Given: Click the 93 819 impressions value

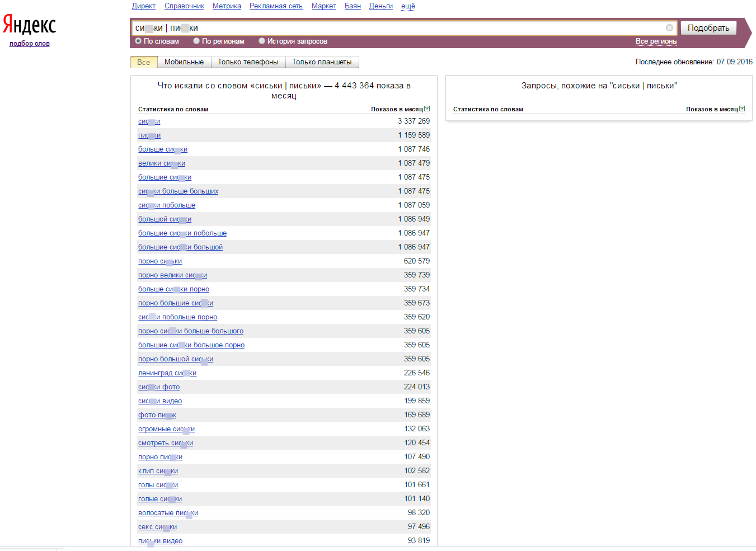Looking at the screenshot, I should (x=419, y=541).
